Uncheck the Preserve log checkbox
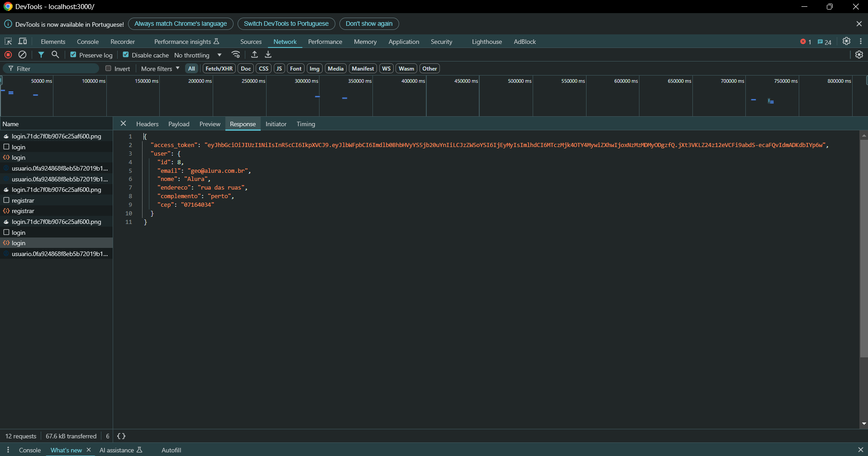This screenshot has height=456, width=868. pos(73,55)
